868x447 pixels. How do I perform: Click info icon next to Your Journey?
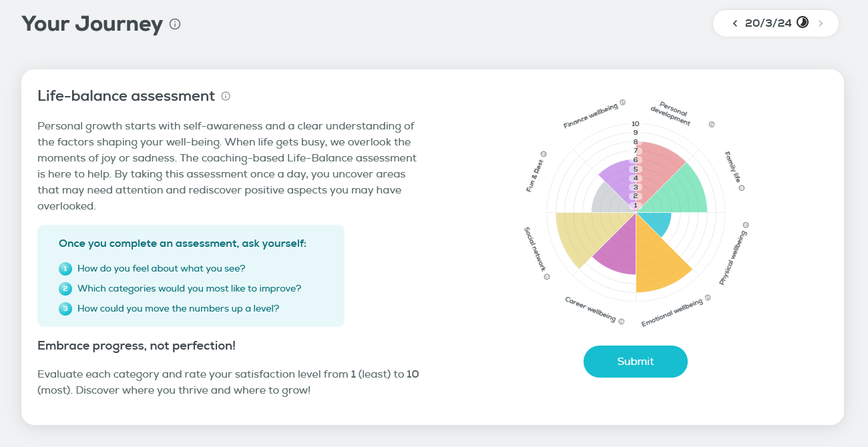[175, 25]
